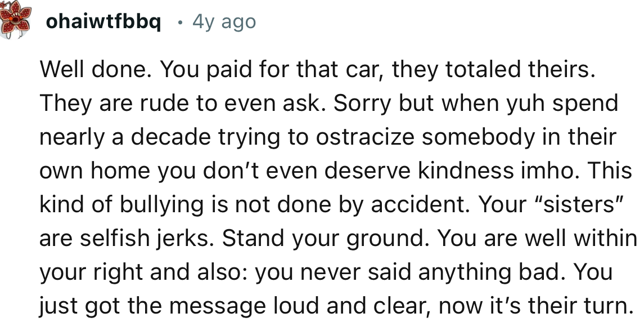Click the flower-shaped user avatar
The image size is (644, 322).
tap(17, 21)
